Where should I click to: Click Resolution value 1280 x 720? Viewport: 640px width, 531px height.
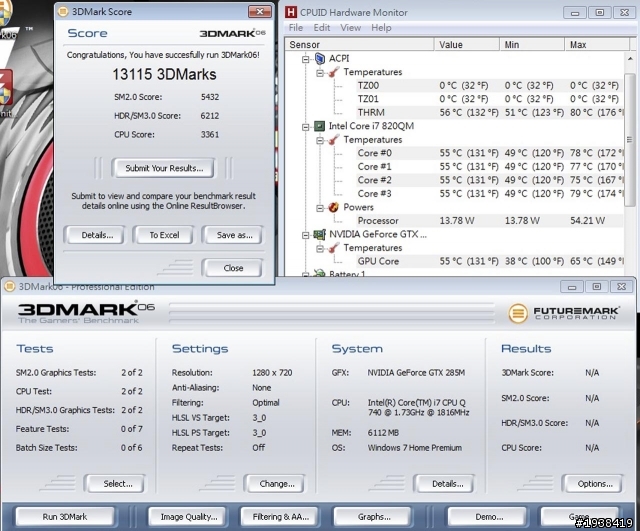point(272,373)
